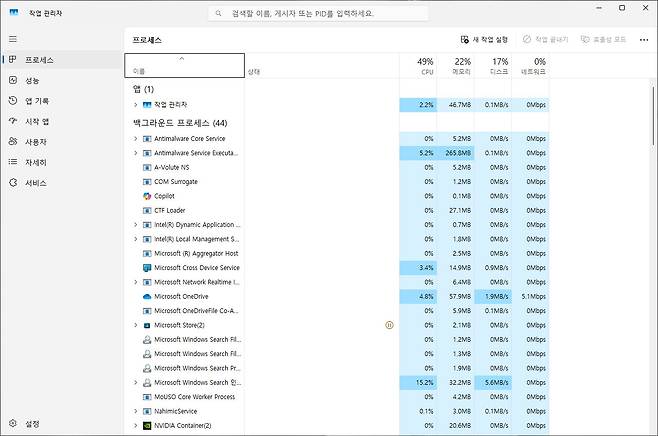Click the Copilot process icon
658x436 pixels.
[x=146, y=196]
